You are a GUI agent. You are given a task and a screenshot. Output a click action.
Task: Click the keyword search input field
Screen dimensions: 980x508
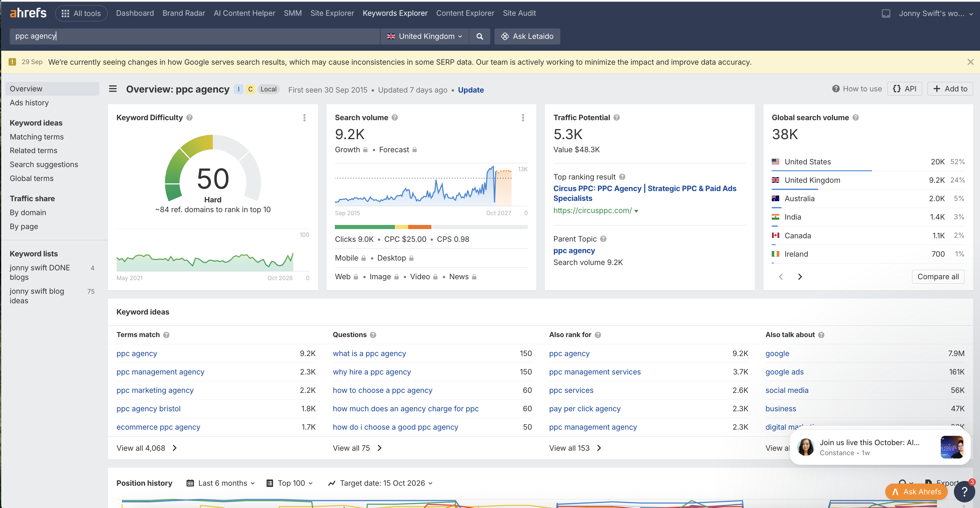pyautogui.click(x=194, y=36)
